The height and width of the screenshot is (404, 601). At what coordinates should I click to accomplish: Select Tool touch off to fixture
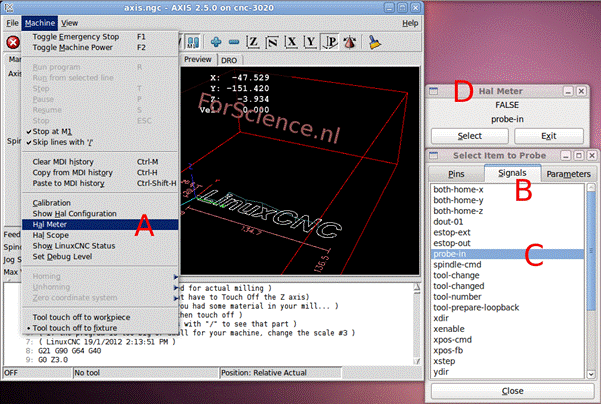pyautogui.click(x=100, y=328)
